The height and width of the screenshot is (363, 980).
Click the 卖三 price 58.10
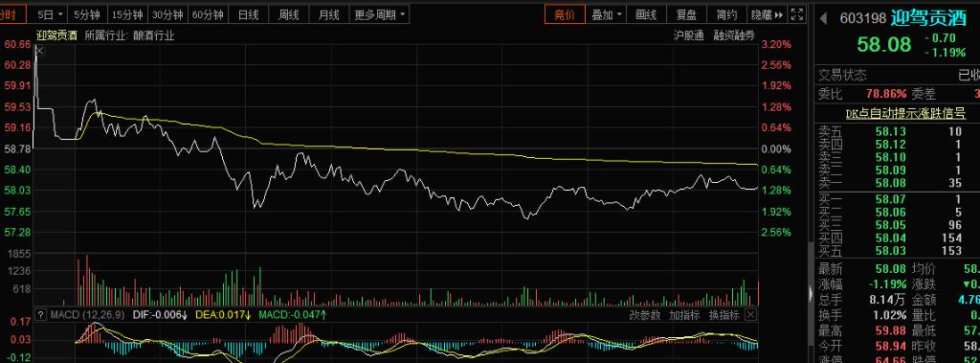click(890, 157)
